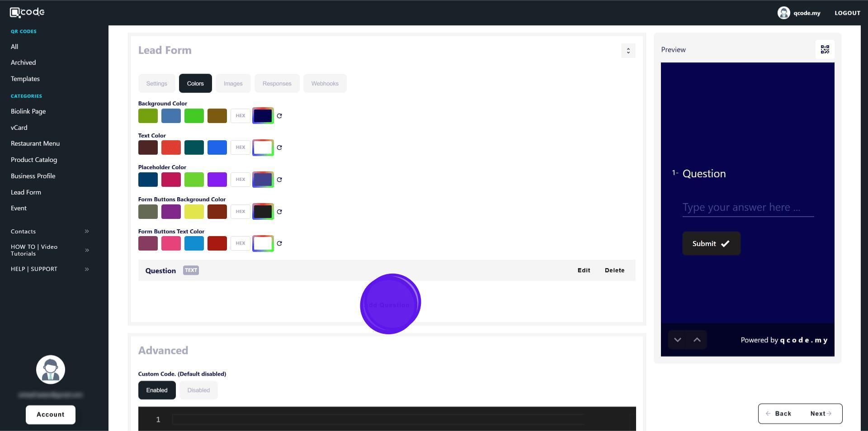Click the preview down arrow icon
This screenshot has width=868, height=431.
(677, 340)
